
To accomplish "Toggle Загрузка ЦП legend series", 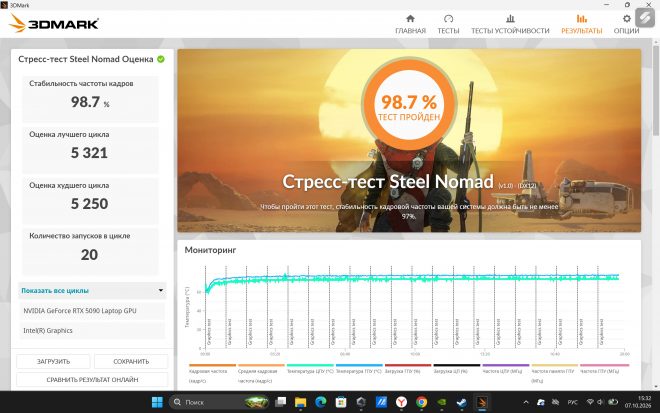I will pyautogui.click(x=456, y=369).
